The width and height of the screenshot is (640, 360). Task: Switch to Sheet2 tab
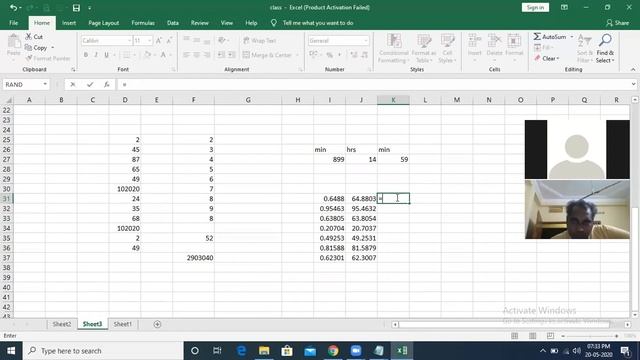[62, 324]
